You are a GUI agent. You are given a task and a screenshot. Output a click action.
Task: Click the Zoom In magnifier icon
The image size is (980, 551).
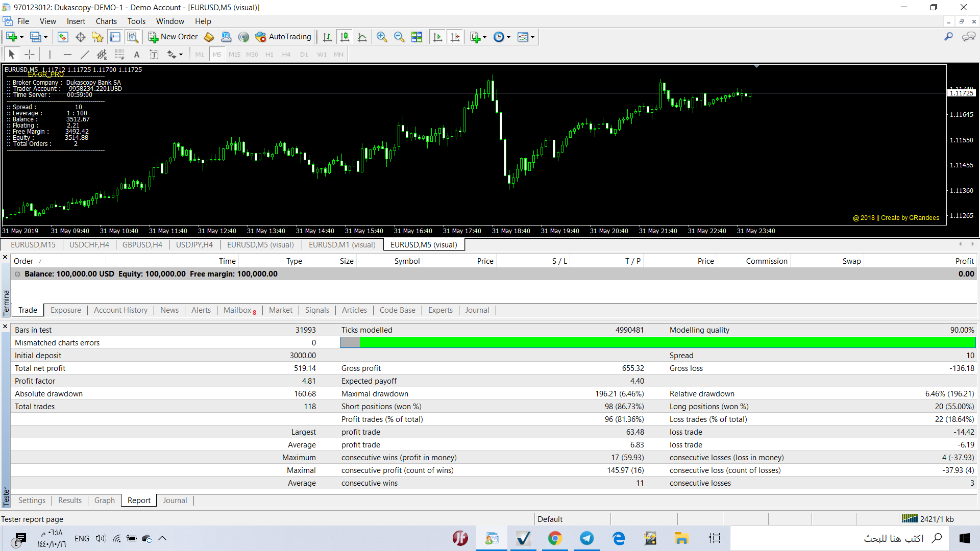click(381, 37)
